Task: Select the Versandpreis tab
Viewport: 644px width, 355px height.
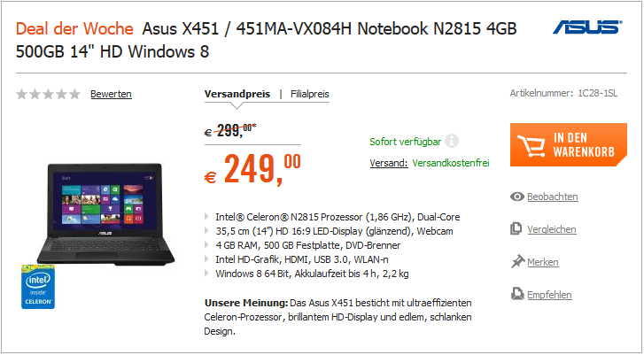Action: tap(237, 94)
